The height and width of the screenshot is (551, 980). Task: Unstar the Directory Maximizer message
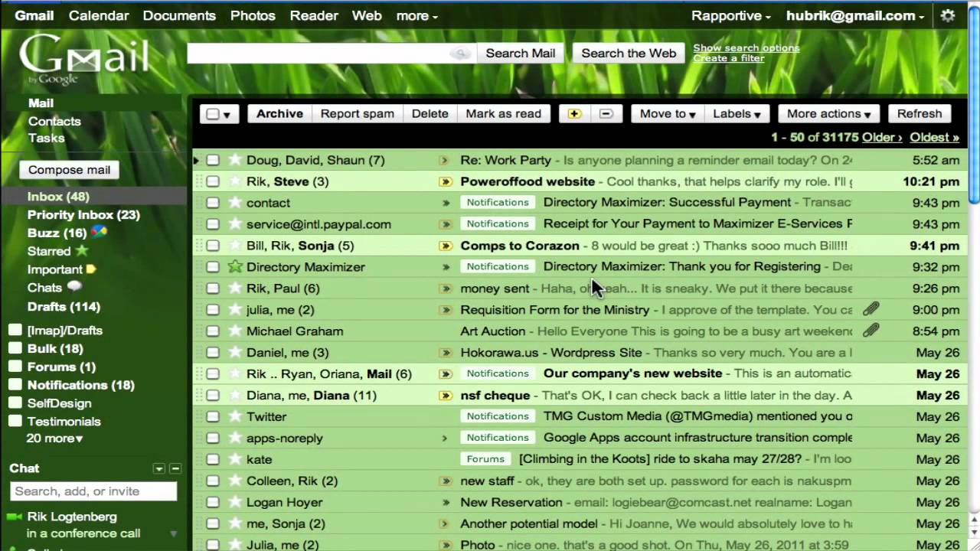click(x=235, y=267)
